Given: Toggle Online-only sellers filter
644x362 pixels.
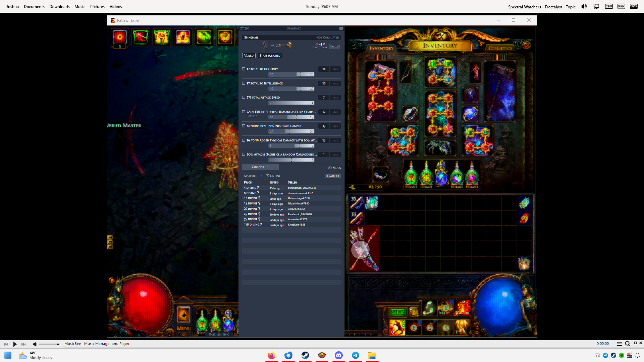Looking at the screenshot, I should click(x=273, y=176).
